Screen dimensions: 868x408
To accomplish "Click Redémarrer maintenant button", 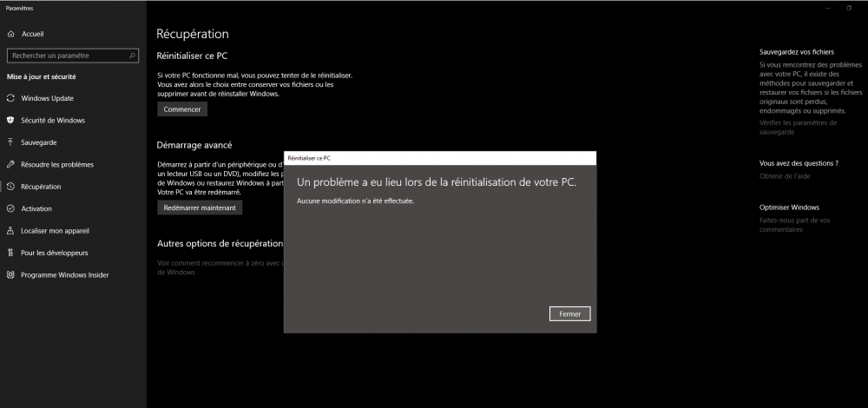I will [x=200, y=208].
